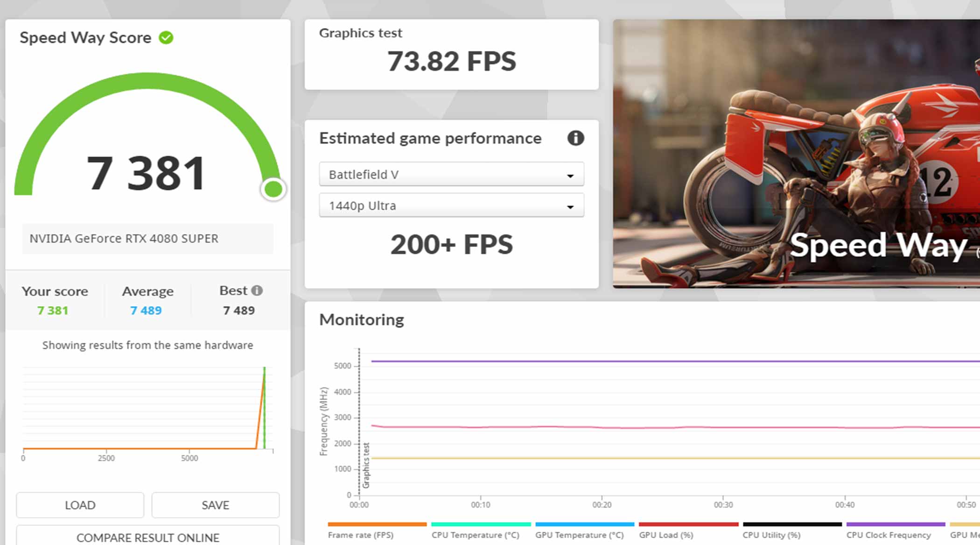Click the yellow line in the Monitoring graph
Image resolution: width=980 pixels, height=545 pixels.
coord(675,458)
